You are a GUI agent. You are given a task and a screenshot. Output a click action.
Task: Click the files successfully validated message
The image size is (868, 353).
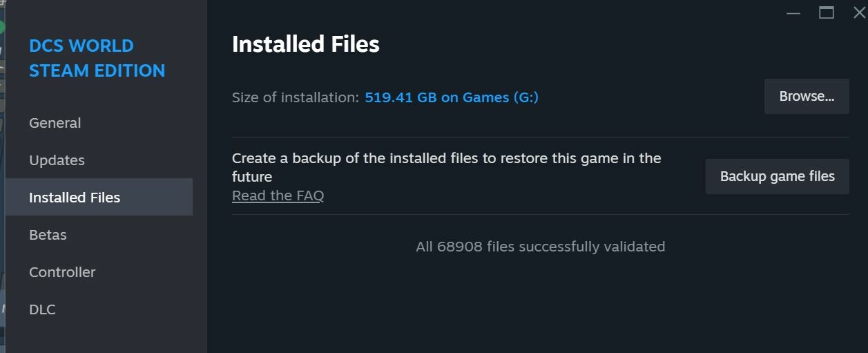(541, 247)
